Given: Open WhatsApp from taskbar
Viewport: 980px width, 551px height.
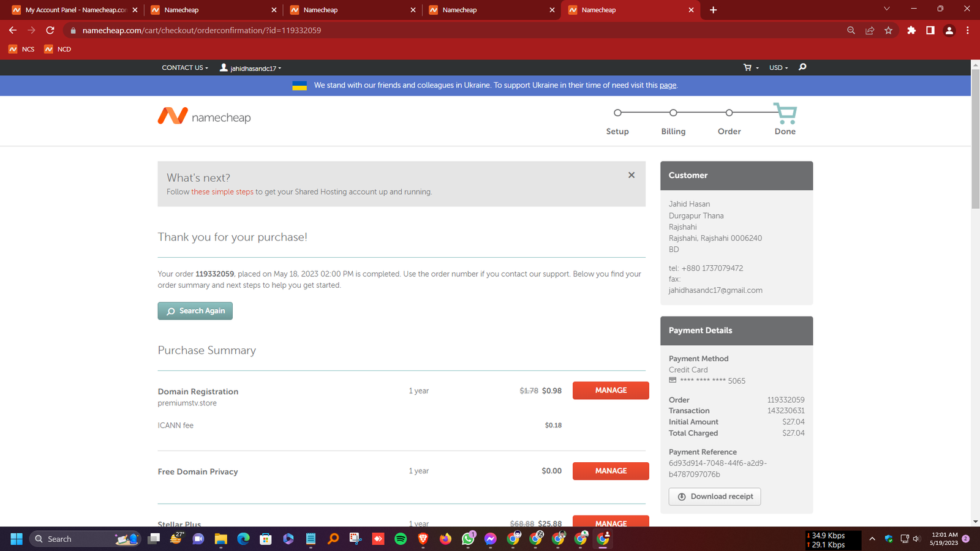Looking at the screenshot, I should [x=469, y=539].
